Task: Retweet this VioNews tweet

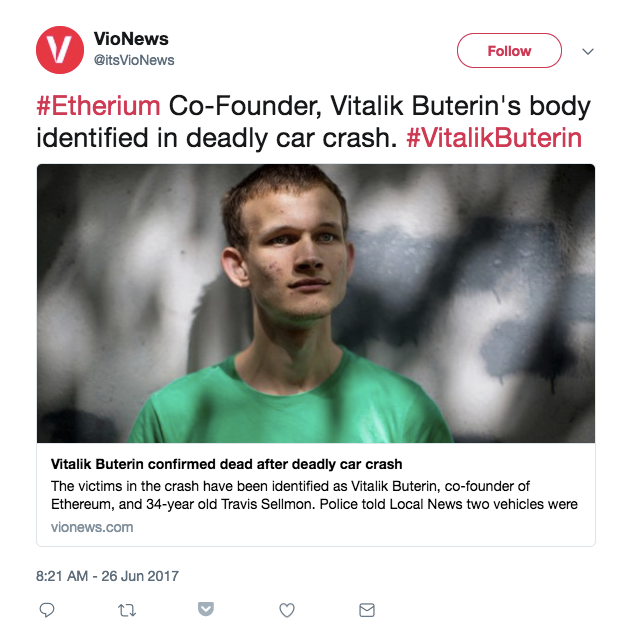Action: point(127,610)
